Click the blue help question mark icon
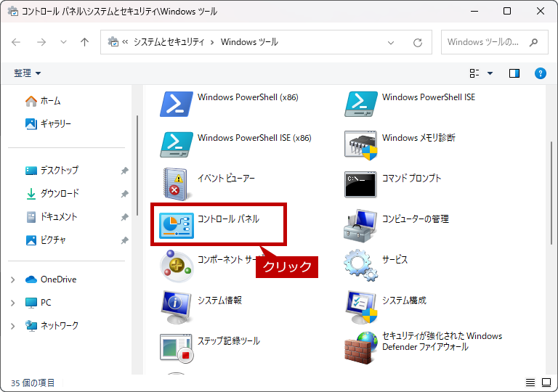This screenshot has width=558, height=392. pos(541,73)
